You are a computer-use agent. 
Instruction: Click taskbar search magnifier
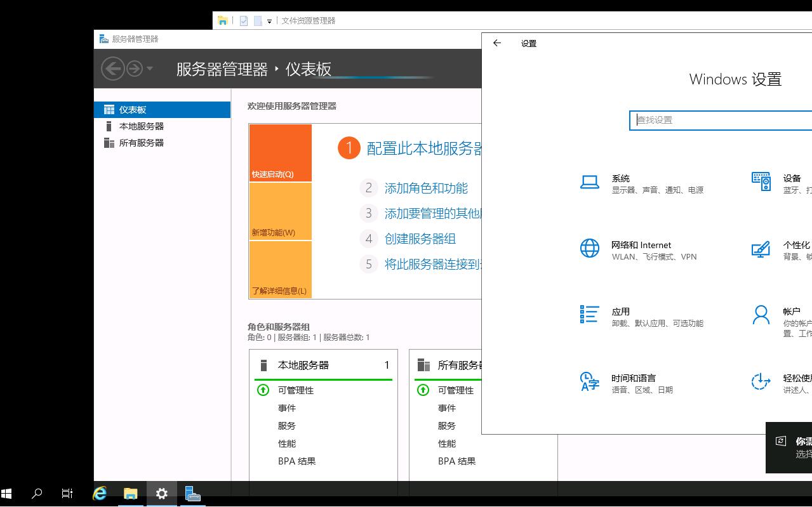point(37,493)
